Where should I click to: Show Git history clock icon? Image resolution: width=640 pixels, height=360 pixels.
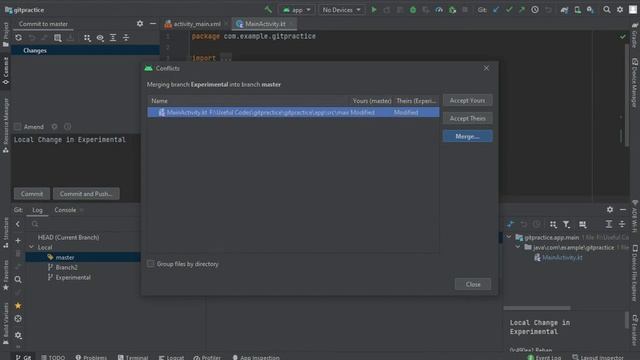(x=535, y=10)
